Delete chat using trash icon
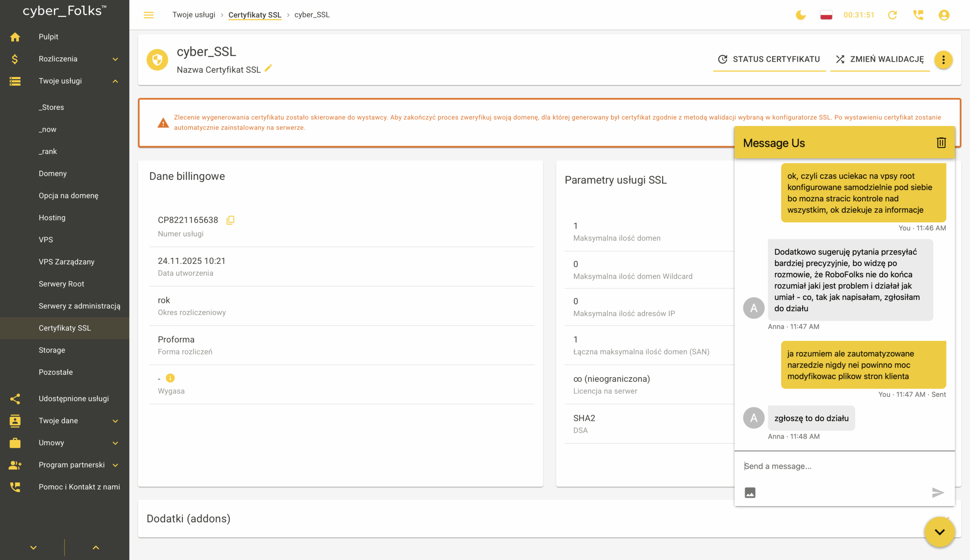Screen dimensions: 970x560 click(941, 143)
